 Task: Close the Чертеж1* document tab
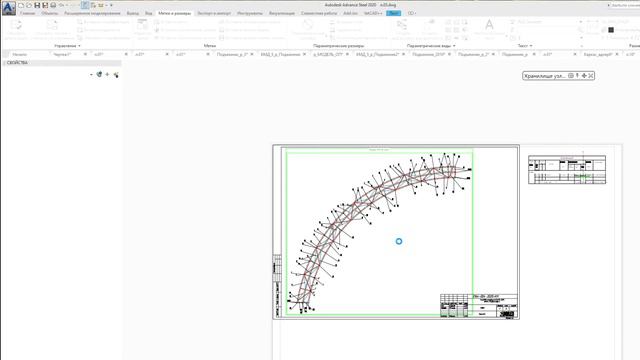pos(85,54)
